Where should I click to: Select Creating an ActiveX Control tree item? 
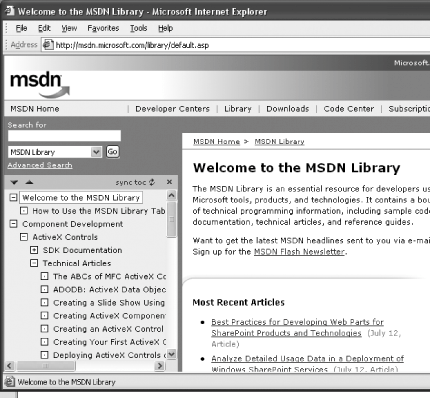(108, 329)
